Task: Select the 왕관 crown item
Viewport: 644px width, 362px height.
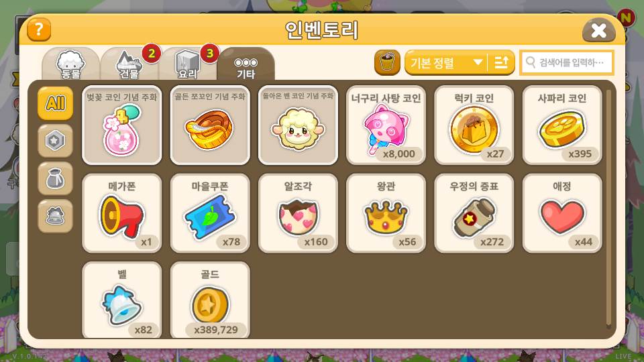Action: (386, 213)
